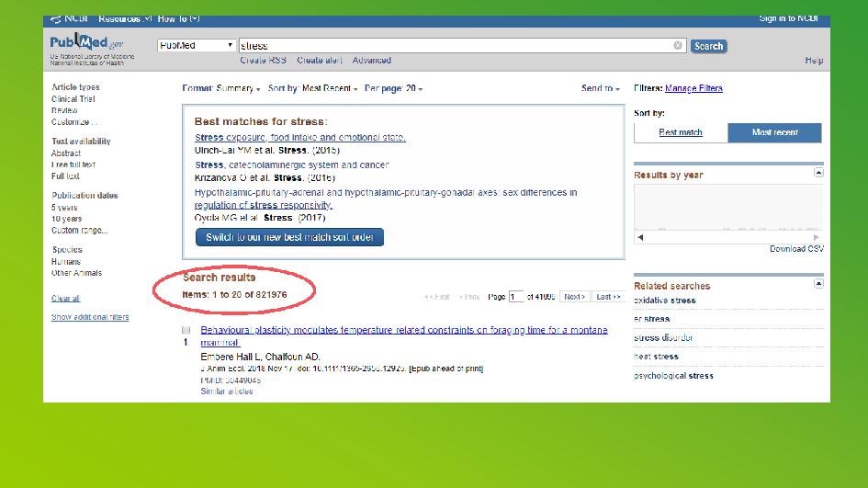Click the Create alert link

tap(320, 61)
